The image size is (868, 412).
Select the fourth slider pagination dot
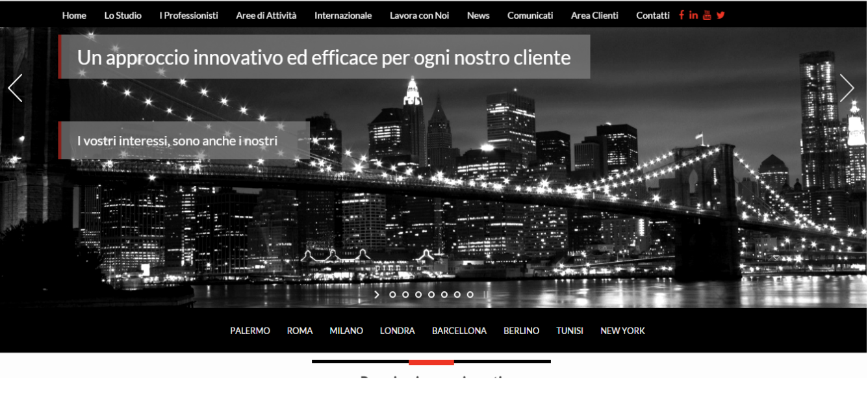[431, 294]
